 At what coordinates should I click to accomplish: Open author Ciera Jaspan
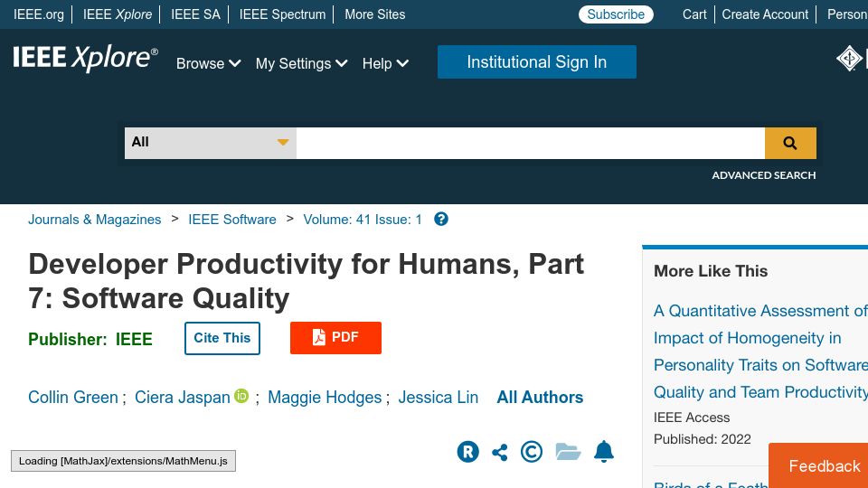[x=182, y=398]
